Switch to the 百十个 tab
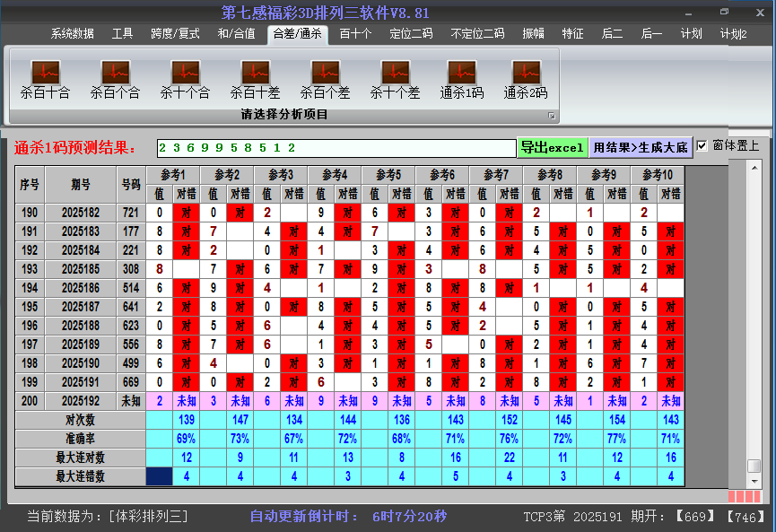The image size is (776, 532). pos(355,34)
